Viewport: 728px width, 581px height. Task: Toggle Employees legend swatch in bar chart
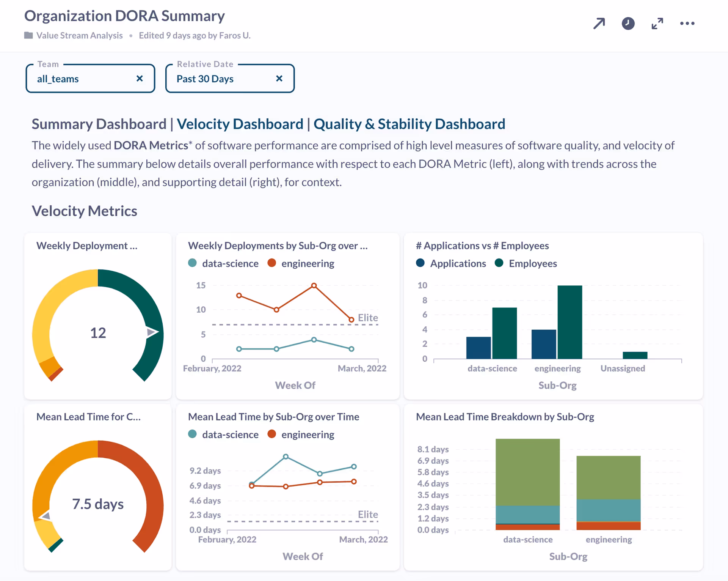pyautogui.click(x=499, y=263)
